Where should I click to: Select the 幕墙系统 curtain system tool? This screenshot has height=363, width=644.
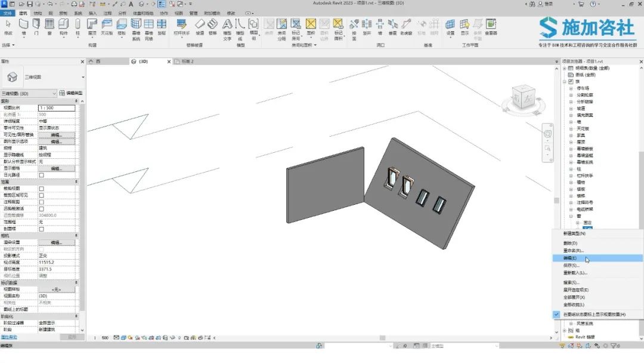[x=136, y=29]
